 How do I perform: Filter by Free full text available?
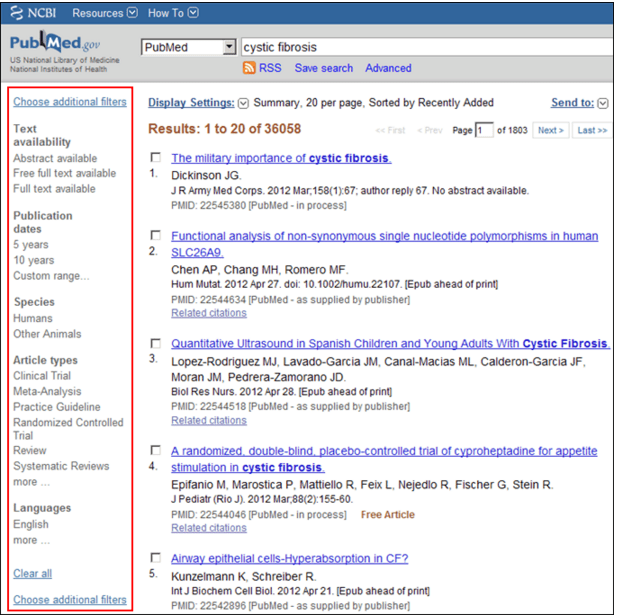64,173
